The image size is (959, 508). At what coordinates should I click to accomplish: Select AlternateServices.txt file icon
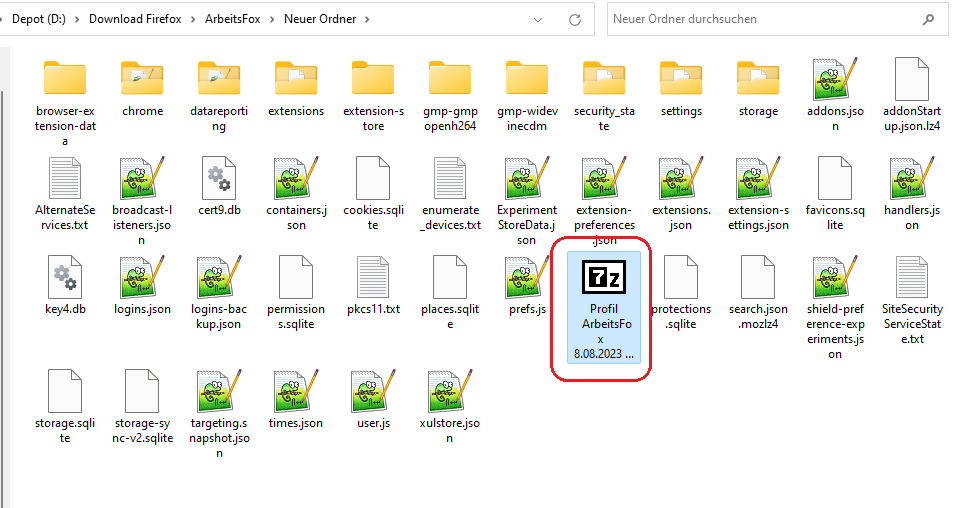[65, 177]
